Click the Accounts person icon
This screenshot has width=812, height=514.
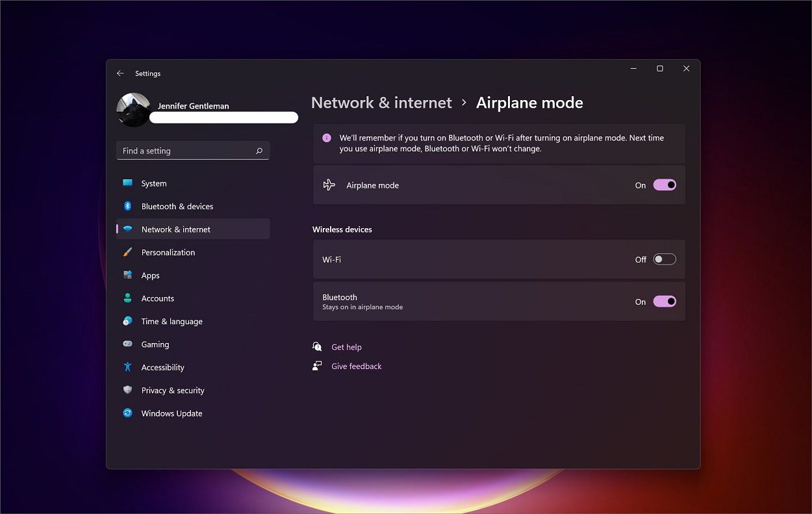pos(128,298)
